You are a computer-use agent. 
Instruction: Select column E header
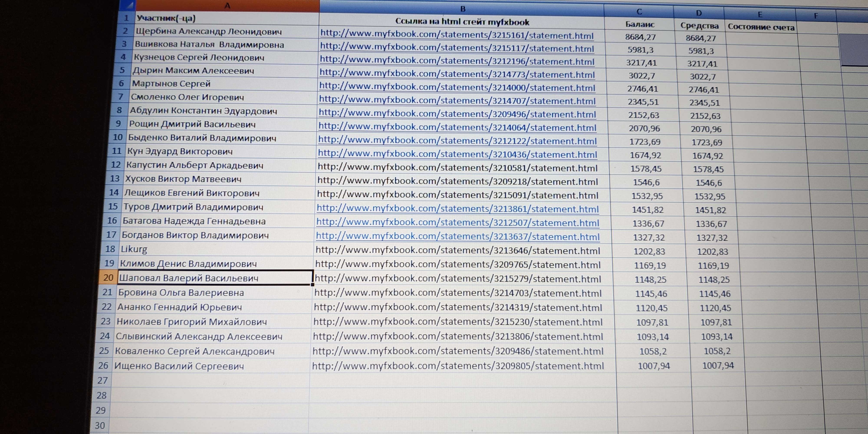[x=760, y=15]
